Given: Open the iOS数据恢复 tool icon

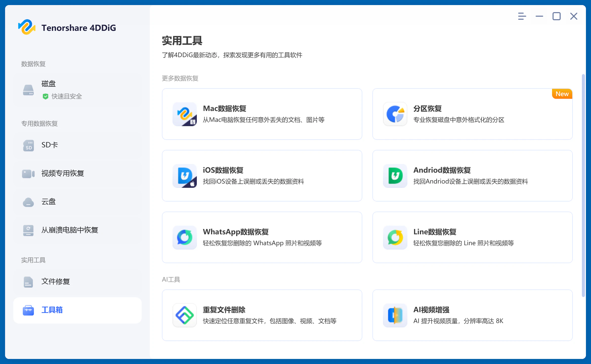Looking at the screenshot, I should [x=185, y=176].
